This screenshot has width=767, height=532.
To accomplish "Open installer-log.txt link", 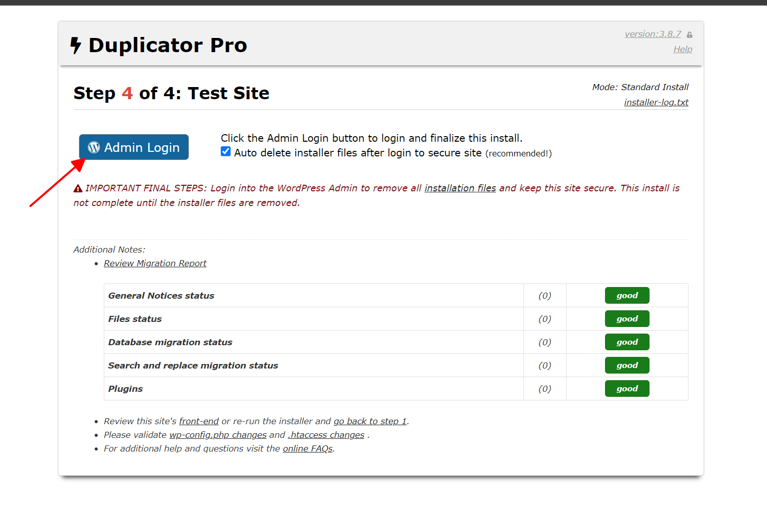I will coord(656,102).
